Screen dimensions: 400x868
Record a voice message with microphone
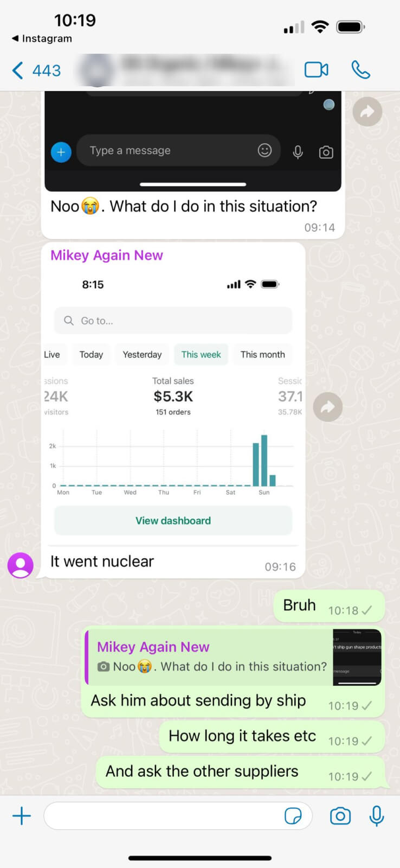tap(377, 816)
